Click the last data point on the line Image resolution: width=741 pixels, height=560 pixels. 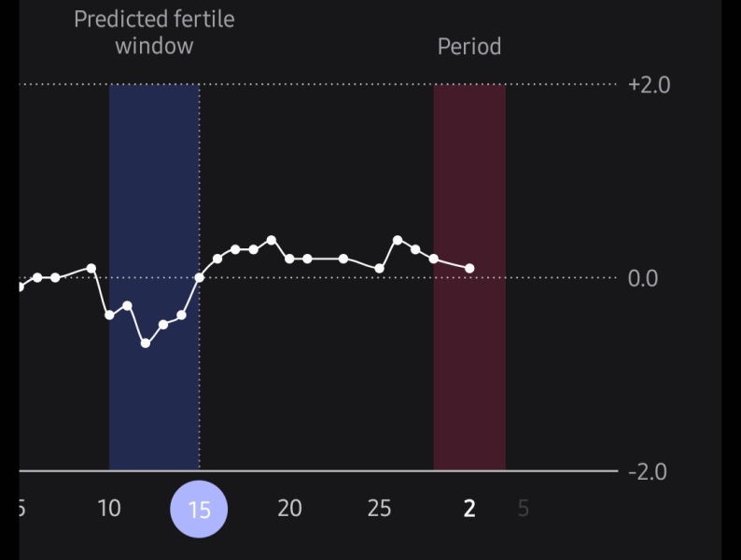coord(469,269)
